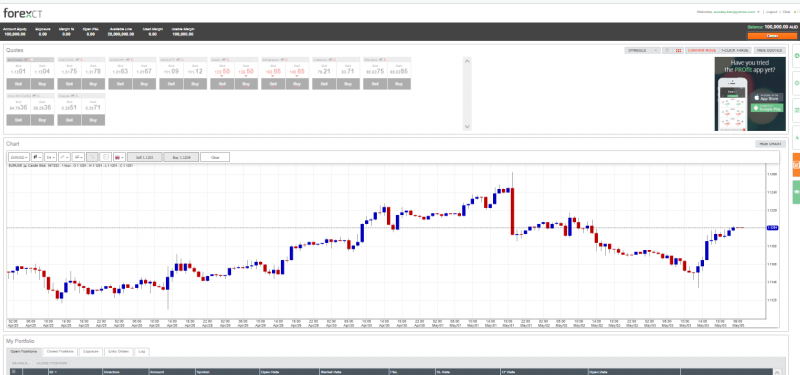Switch quotes to list view icon
The image size is (800, 375).
(667, 51)
